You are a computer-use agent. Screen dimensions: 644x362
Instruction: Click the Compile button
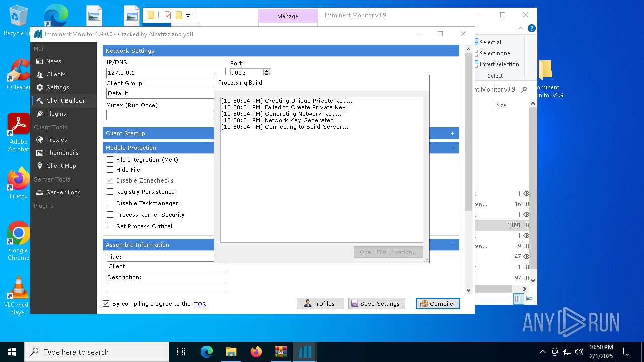(438, 304)
